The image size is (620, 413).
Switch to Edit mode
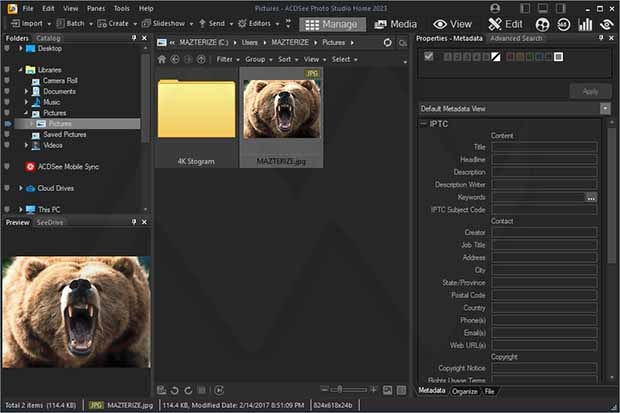pyautogui.click(x=505, y=25)
